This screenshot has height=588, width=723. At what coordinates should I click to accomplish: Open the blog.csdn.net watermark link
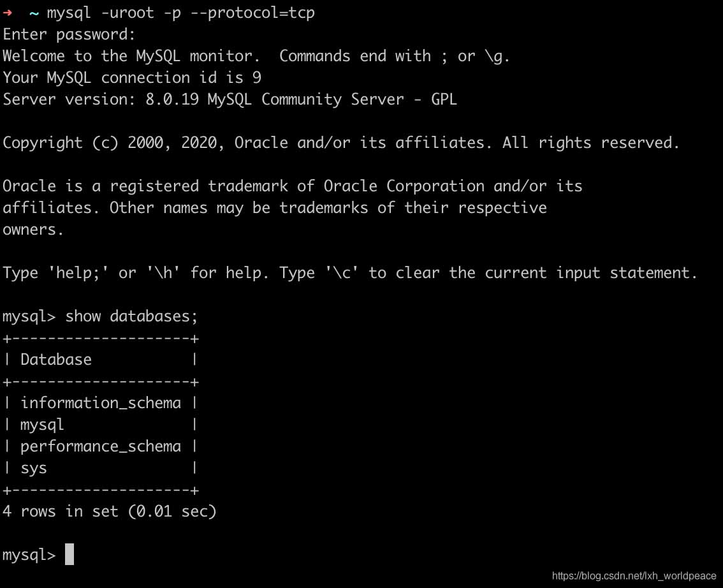[634, 576]
